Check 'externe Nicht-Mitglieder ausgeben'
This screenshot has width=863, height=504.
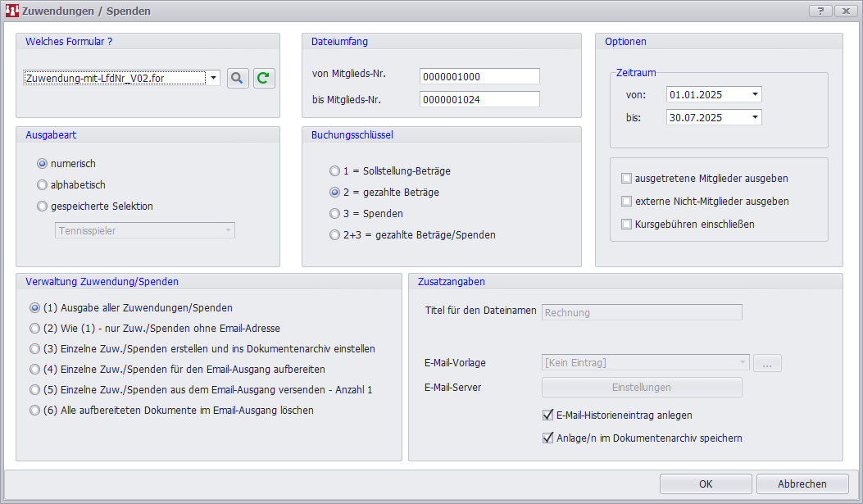click(627, 201)
